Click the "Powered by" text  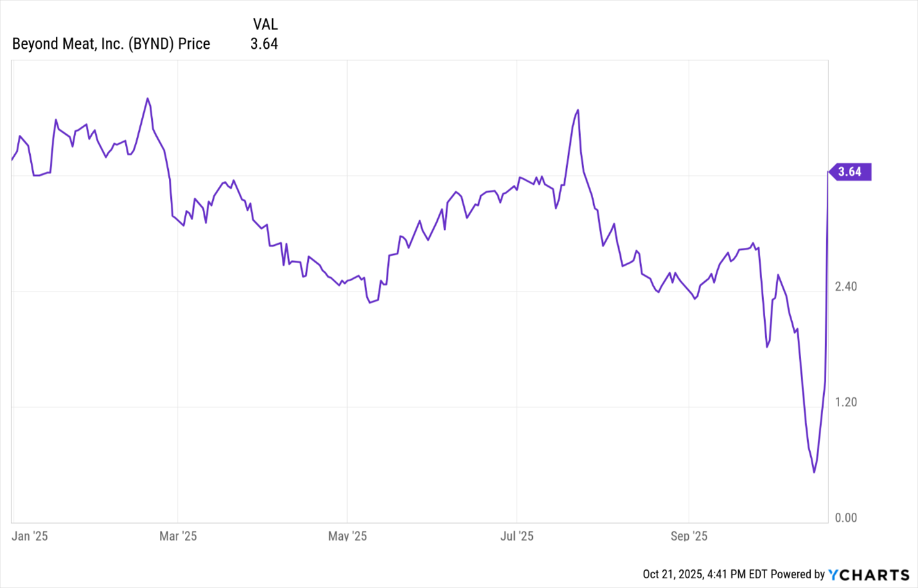coord(797,575)
